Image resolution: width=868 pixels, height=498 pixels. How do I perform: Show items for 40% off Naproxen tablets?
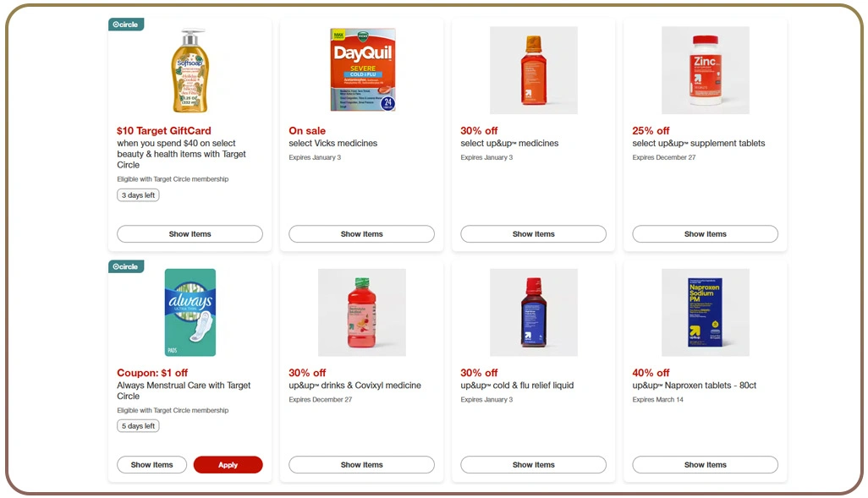coord(705,464)
